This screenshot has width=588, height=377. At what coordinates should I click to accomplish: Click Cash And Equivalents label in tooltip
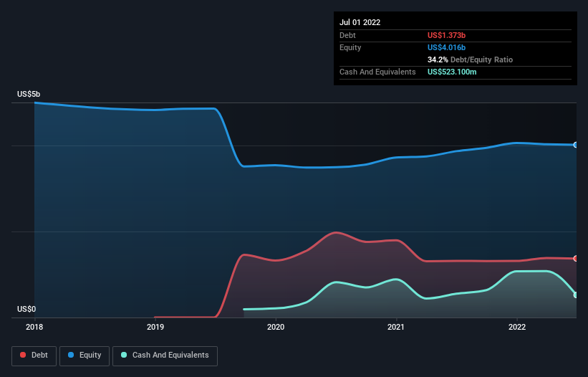(377, 72)
